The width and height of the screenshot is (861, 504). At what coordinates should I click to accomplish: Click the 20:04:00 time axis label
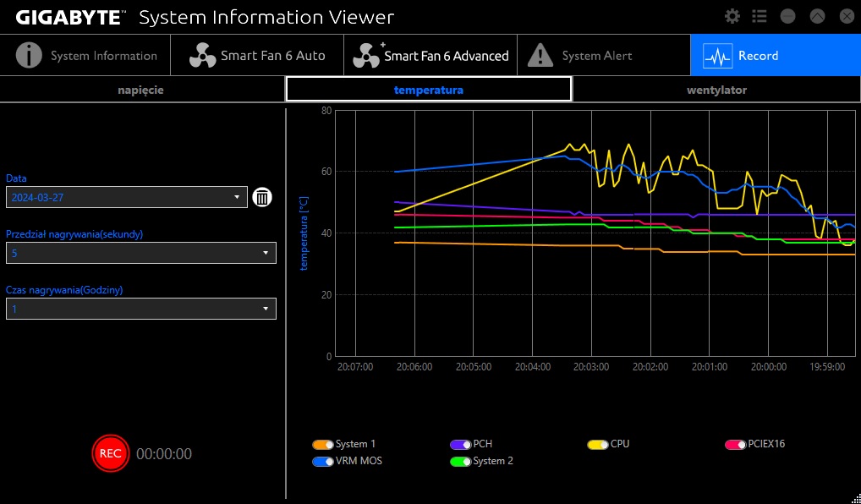point(533,367)
